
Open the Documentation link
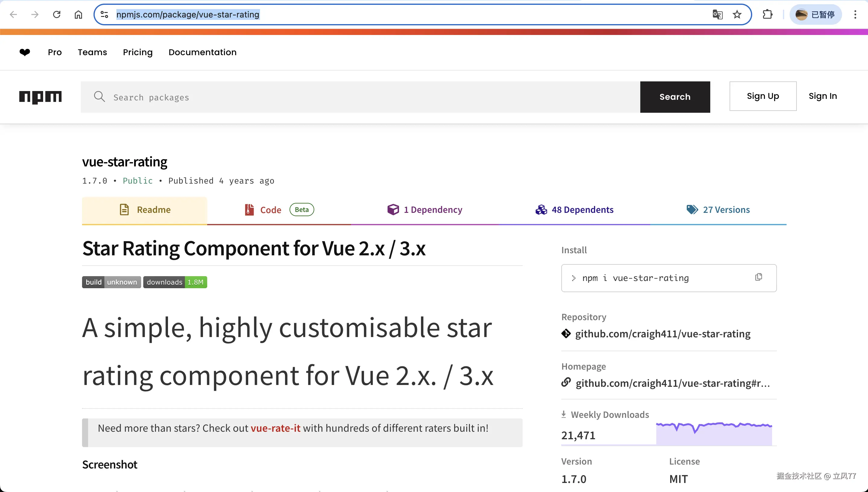[202, 52]
